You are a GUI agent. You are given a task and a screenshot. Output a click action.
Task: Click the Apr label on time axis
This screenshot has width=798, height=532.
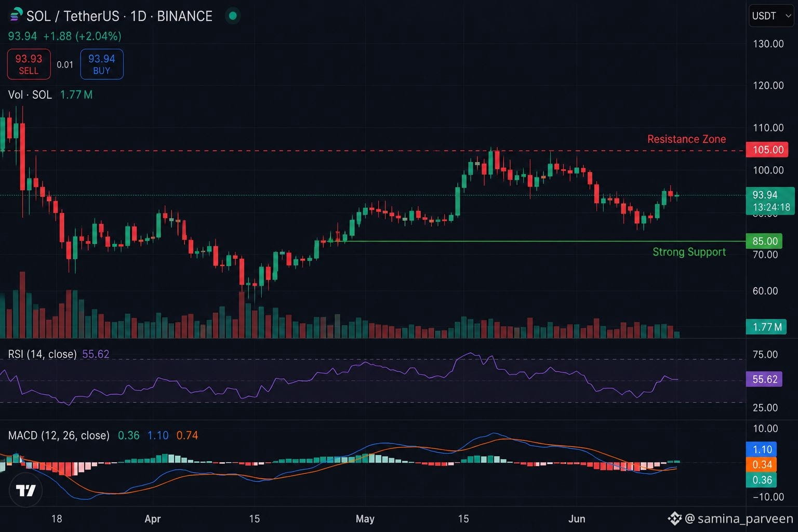[x=153, y=518]
